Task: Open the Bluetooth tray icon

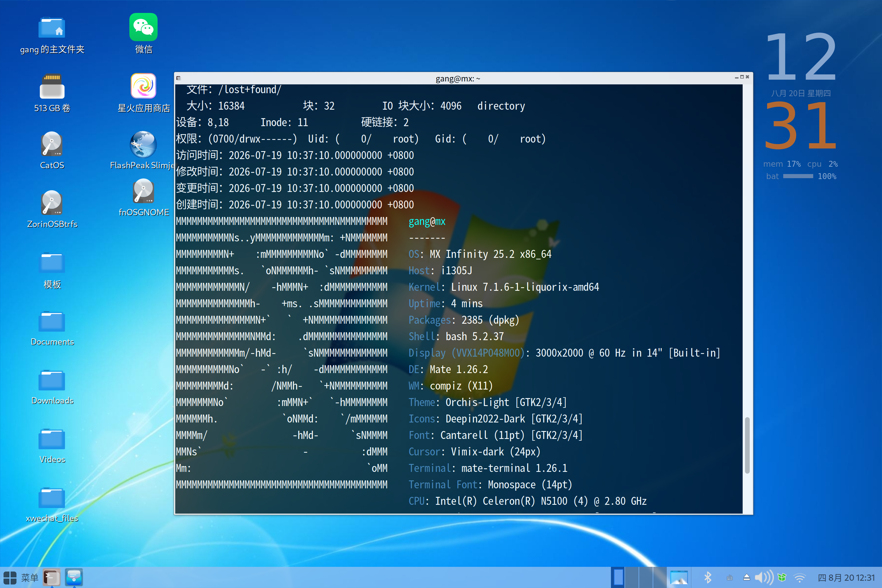Action: [x=708, y=577]
